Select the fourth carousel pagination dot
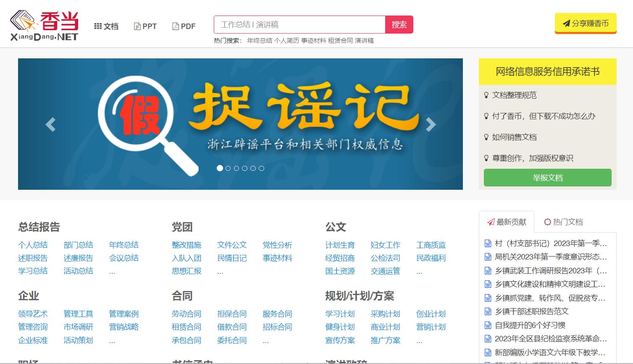Image resolution: width=633 pixels, height=364 pixels. click(245, 168)
